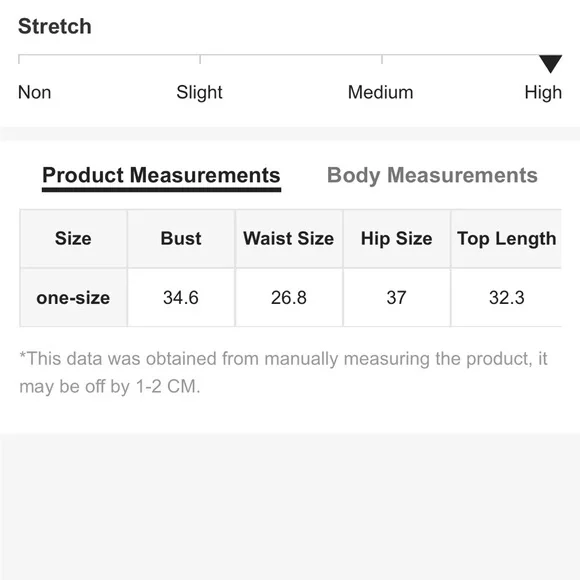Click the manual measuring disclaimer note
This screenshot has height=580, width=580.
(x=283, y=372)
